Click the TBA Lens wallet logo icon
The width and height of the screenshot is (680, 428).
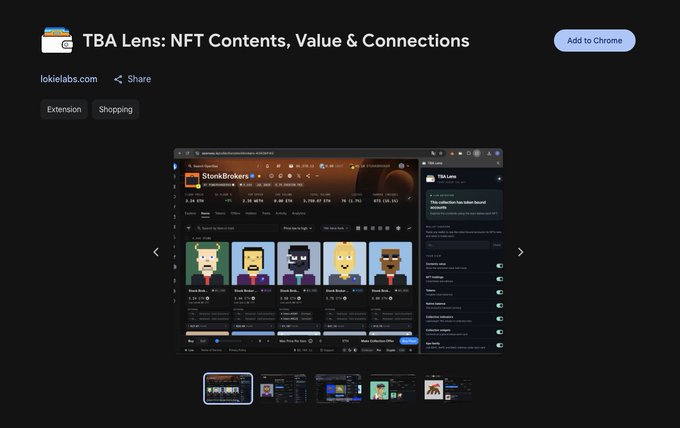(57, 40)
